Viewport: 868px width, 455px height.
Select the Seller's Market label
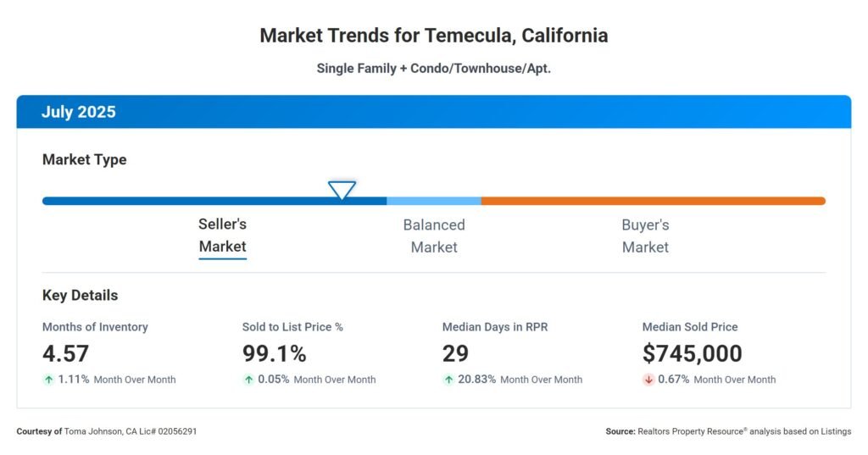[222, 236]
